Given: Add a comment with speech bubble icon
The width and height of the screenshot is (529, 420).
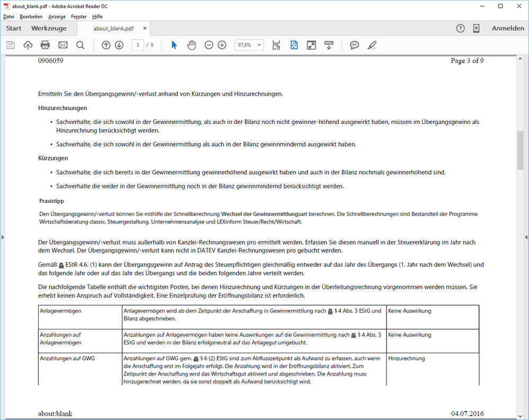Looking at the screenshot, I should click(354, 45).
